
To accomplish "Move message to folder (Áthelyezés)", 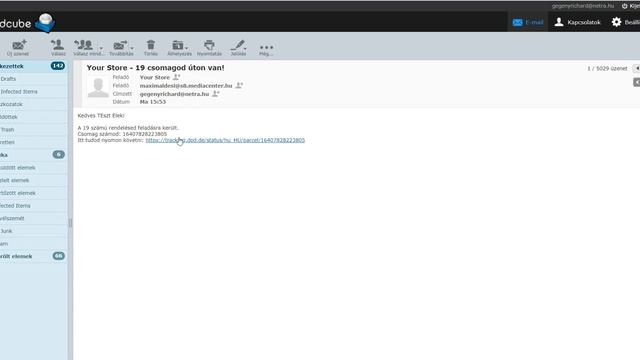I will pyautogui.click(x=179, y=48).
